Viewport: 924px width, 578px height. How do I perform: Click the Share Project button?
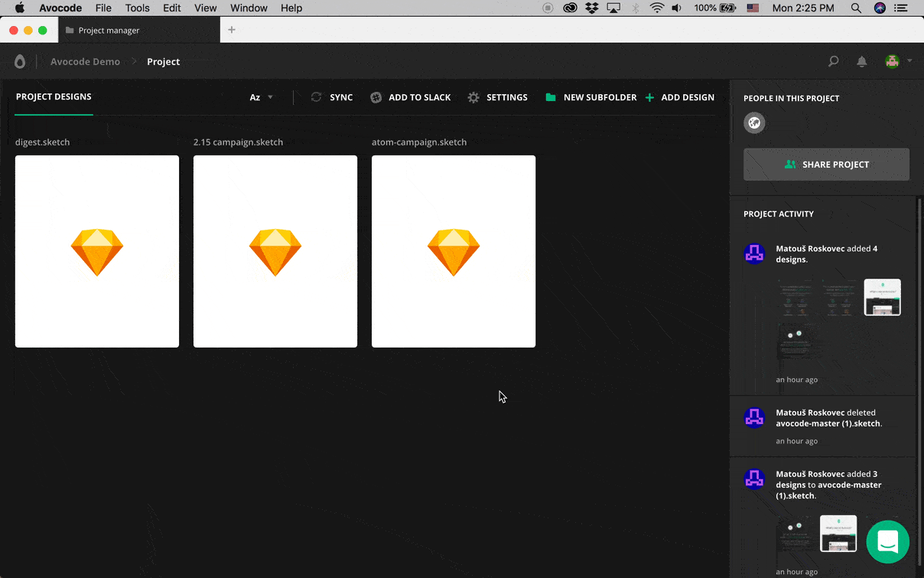tap(826, 165)
